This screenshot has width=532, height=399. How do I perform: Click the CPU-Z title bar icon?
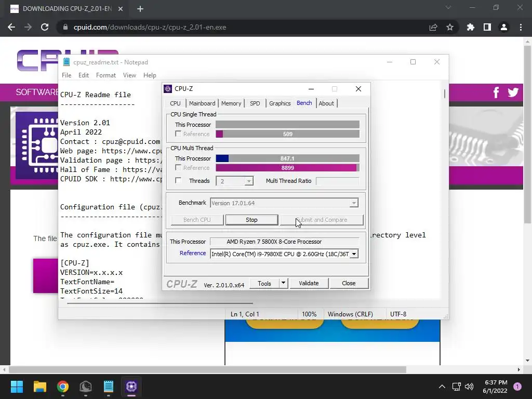(x=168, y=89)
